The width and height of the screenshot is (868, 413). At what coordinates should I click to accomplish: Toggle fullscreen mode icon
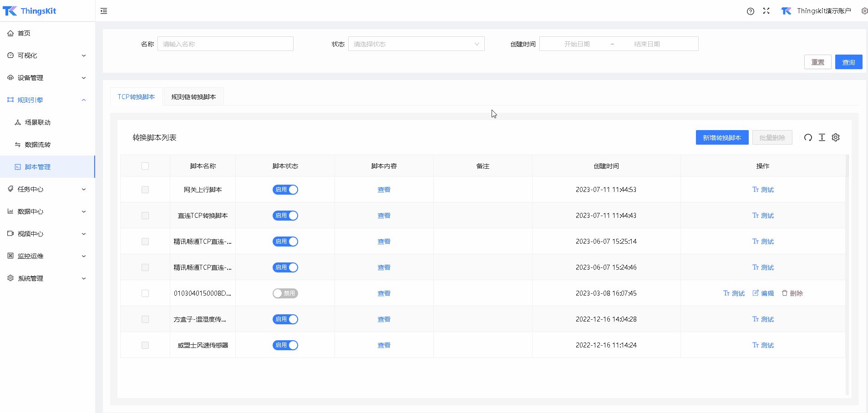(766, 11)
